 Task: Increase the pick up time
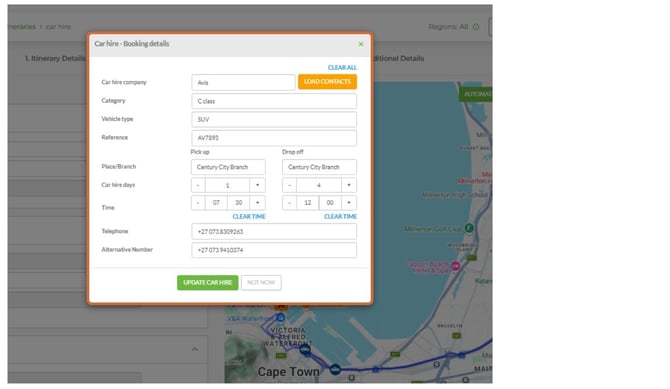click(257, 203)
